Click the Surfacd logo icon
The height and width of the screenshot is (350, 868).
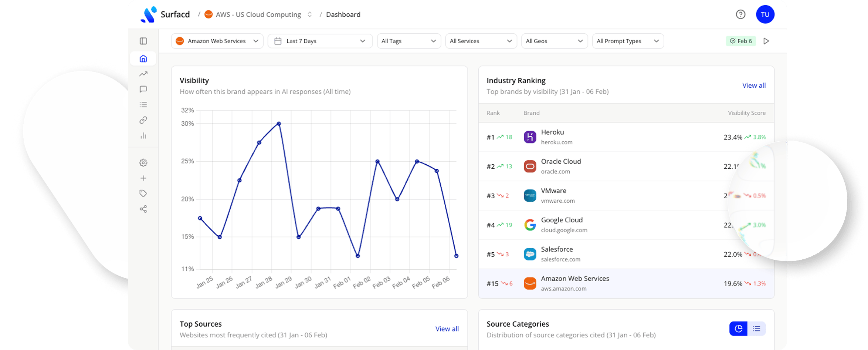(149, 14)
